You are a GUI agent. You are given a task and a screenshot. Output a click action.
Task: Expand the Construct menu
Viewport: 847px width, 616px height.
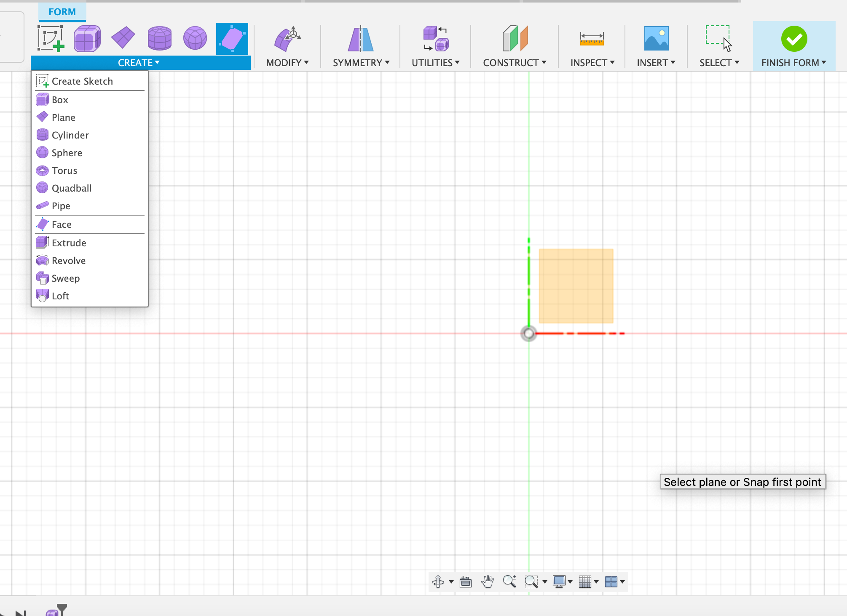(515, 62)
